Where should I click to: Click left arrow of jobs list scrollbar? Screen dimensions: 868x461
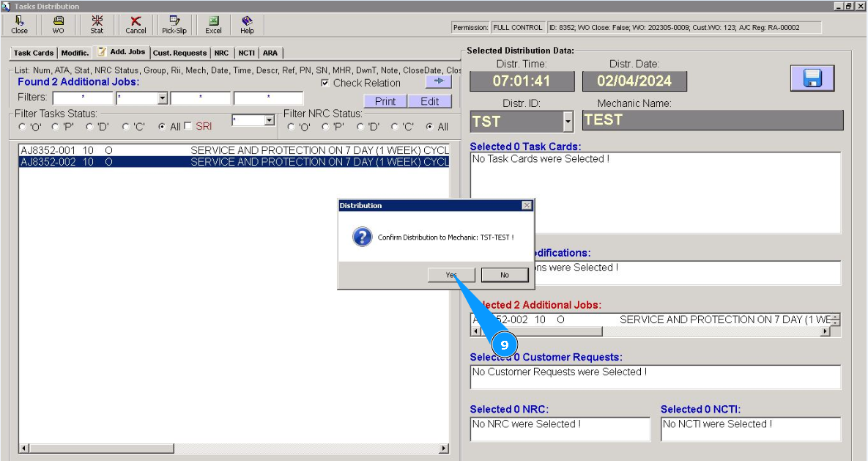pos(23,448)
